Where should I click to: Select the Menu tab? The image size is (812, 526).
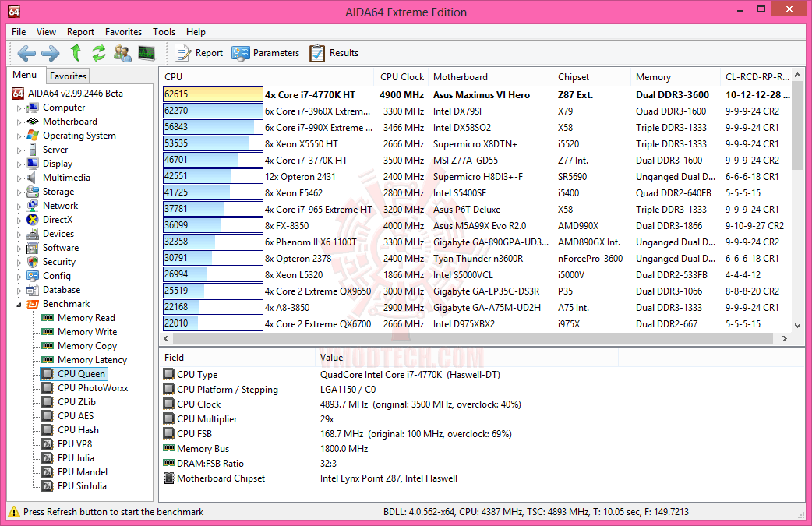tap(25, 75)
